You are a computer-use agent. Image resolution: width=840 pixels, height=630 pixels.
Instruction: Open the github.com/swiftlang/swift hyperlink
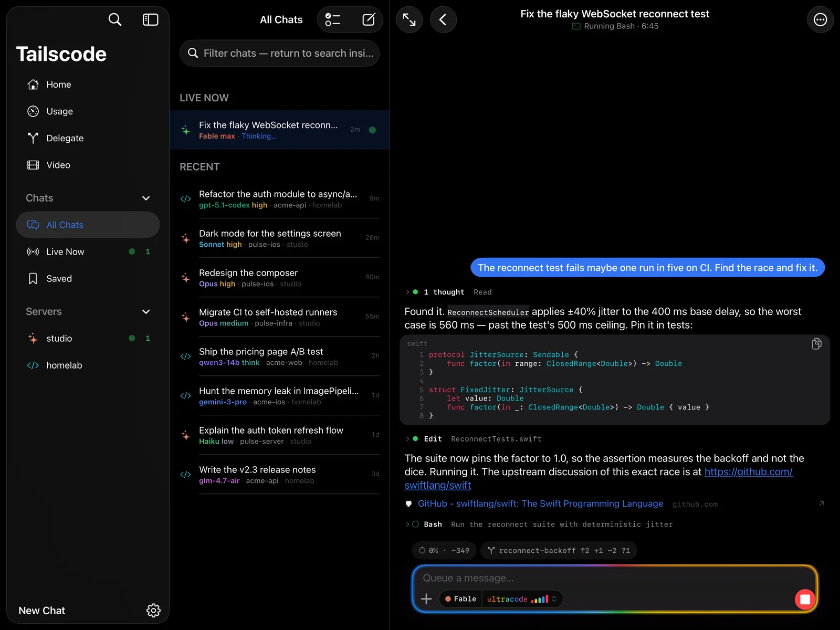pyautogui.click(x=748, y=472)
